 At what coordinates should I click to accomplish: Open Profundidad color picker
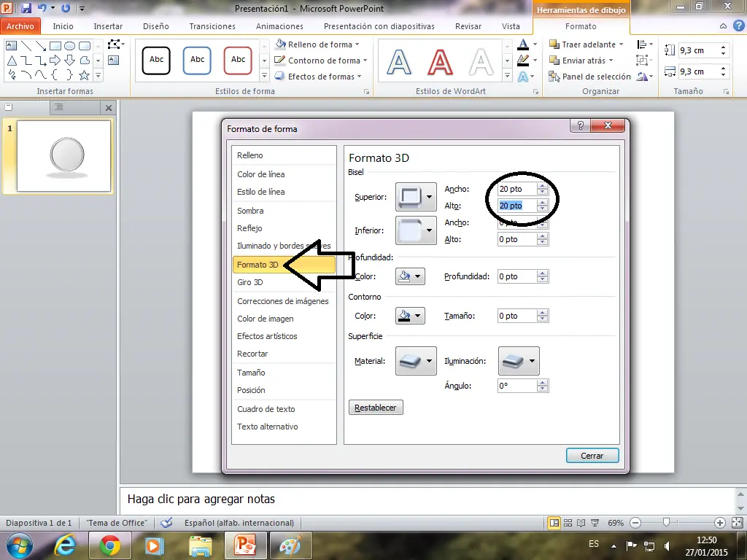[410, 276]
